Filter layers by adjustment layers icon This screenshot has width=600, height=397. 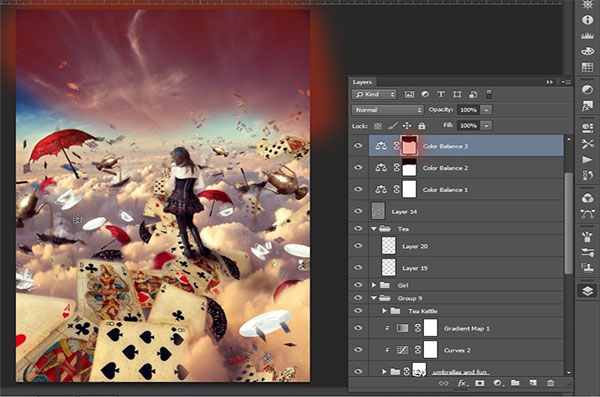(425, 94)
